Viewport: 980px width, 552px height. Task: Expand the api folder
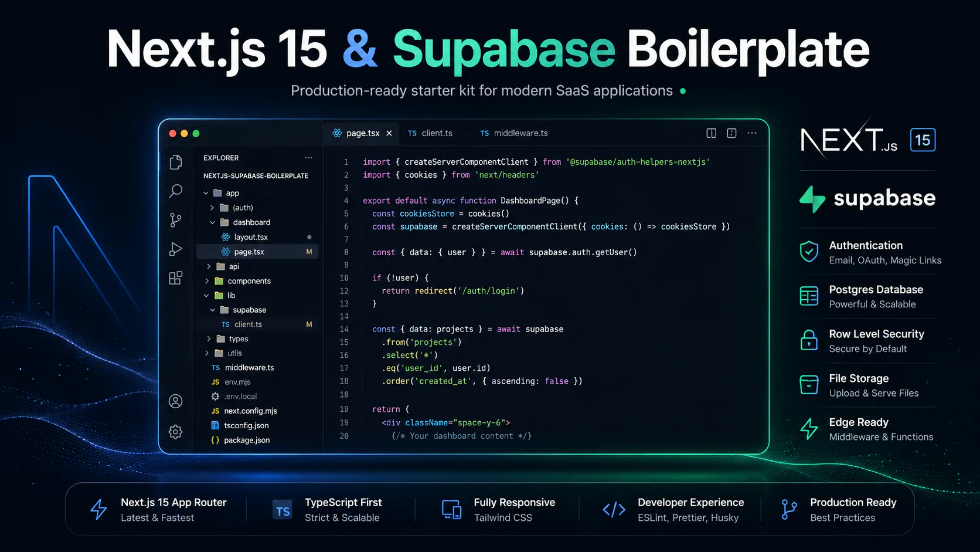(x=208, y=266)
